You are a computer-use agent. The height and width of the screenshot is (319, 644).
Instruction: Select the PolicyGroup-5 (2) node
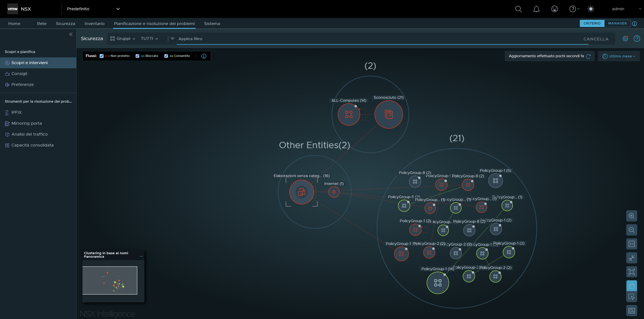point(404,206)
